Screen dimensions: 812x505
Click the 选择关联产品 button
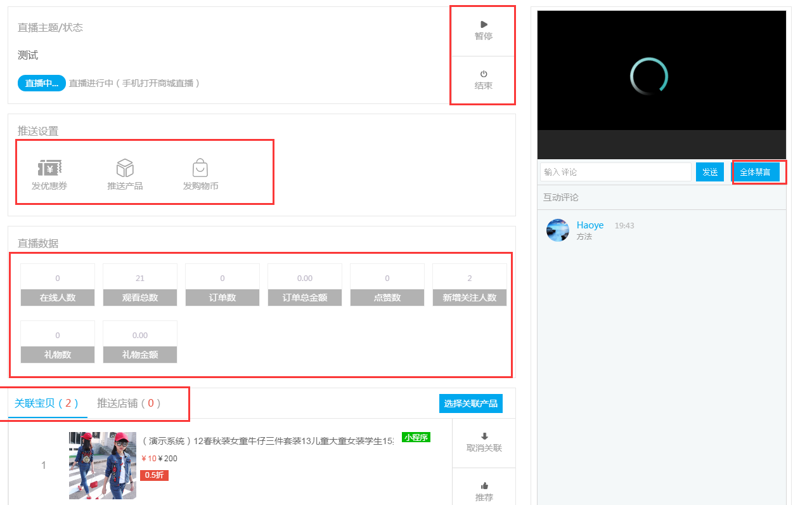[471, 403]
